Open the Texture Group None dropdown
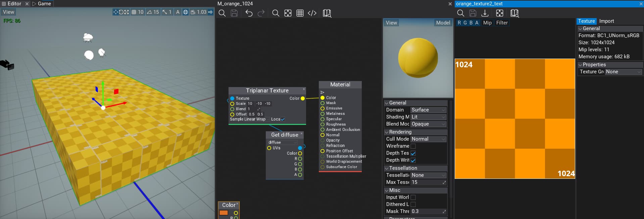The image size is (644, 219). point(623,72)
